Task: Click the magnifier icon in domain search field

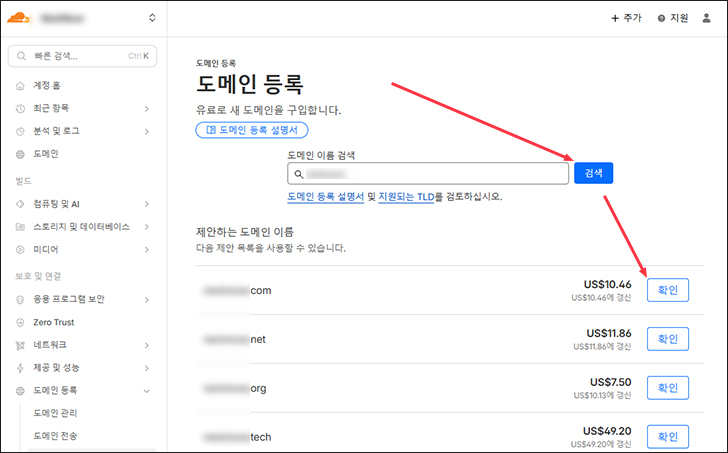Action: pyautogui.click(x=299, y=174)
